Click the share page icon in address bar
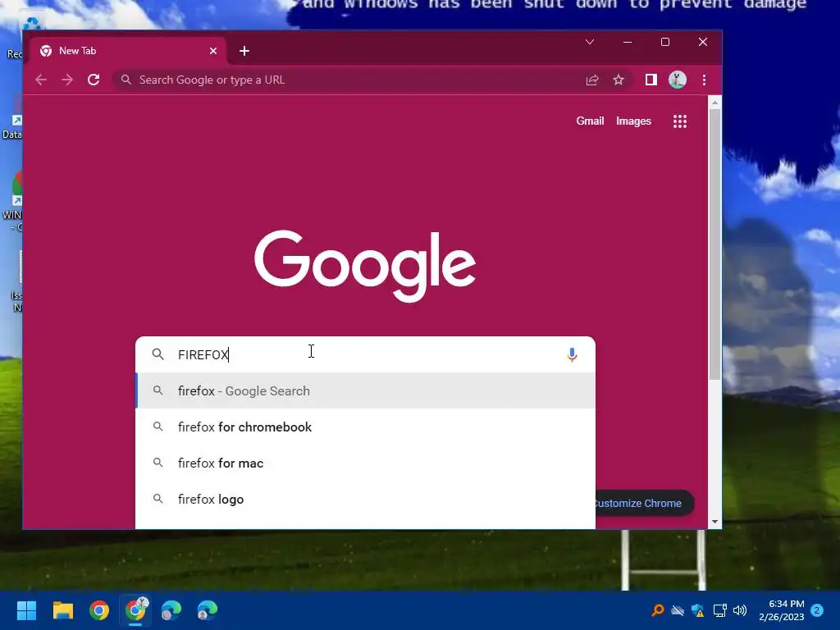Image resolution: width=840 pixels, height=630 pixels. pos(592,80)
